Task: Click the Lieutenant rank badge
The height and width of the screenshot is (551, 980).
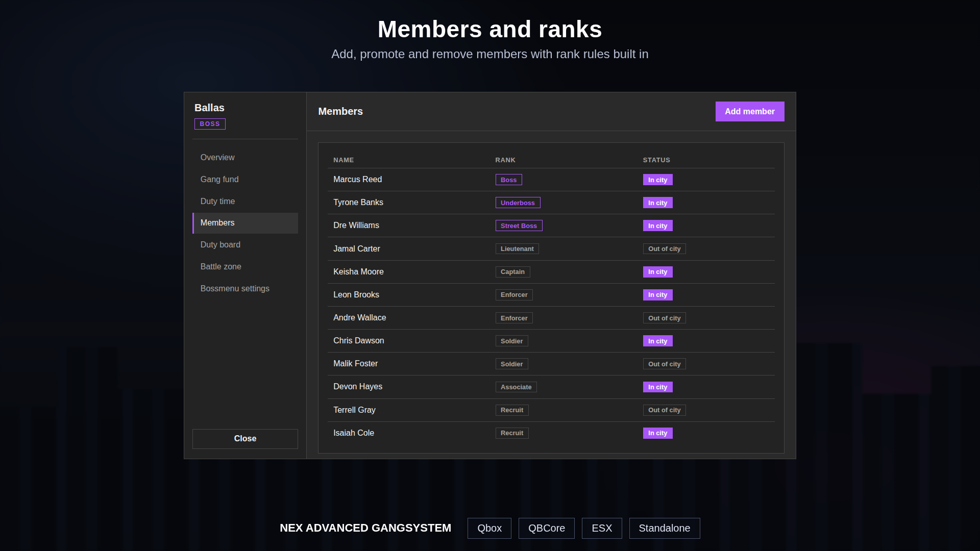Action: [517, 249]
